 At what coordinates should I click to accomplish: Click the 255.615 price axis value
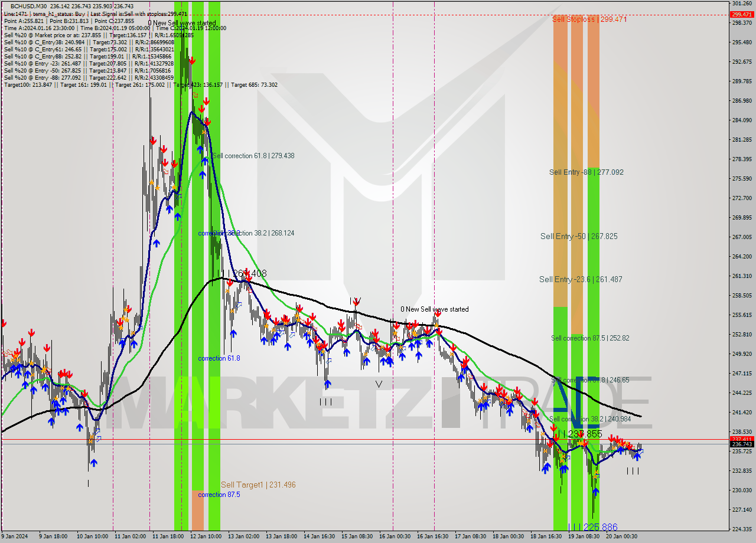[x=742, y=315]
